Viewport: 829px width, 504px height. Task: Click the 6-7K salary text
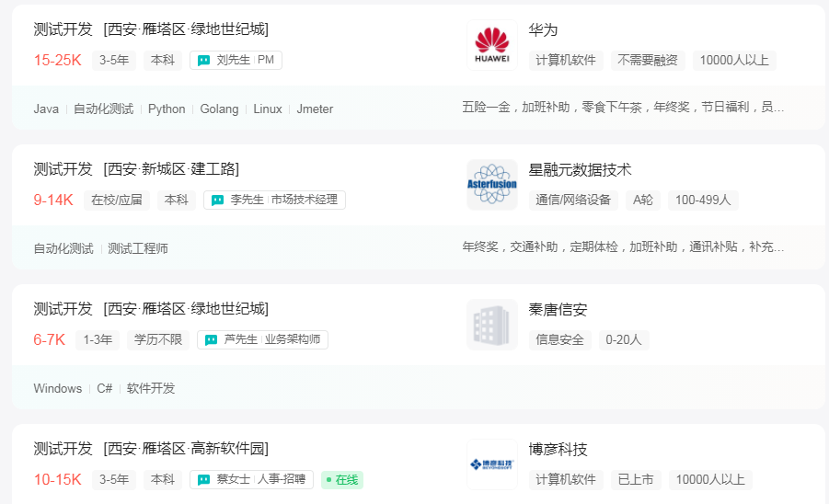tap(49, 339)
